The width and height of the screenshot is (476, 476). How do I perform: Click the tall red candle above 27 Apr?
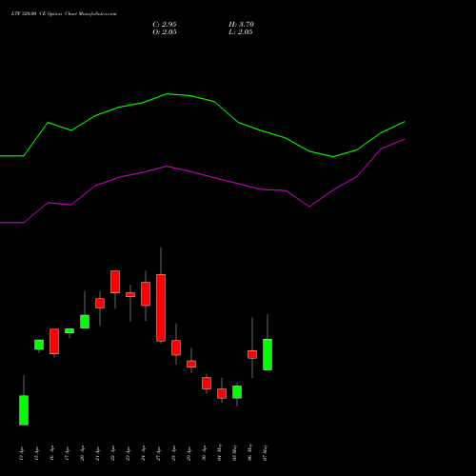point(161,307)
